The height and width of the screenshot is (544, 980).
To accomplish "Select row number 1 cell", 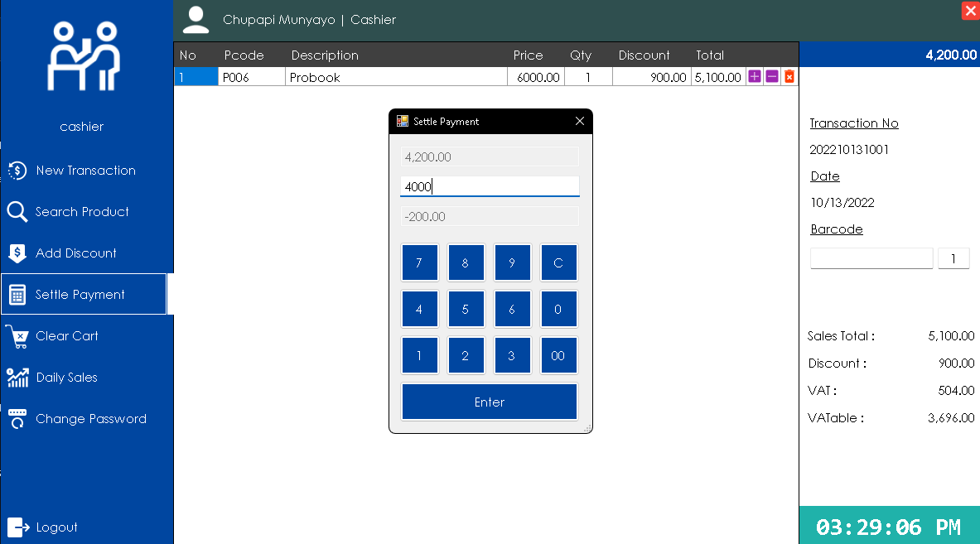I will pos(196,77).
